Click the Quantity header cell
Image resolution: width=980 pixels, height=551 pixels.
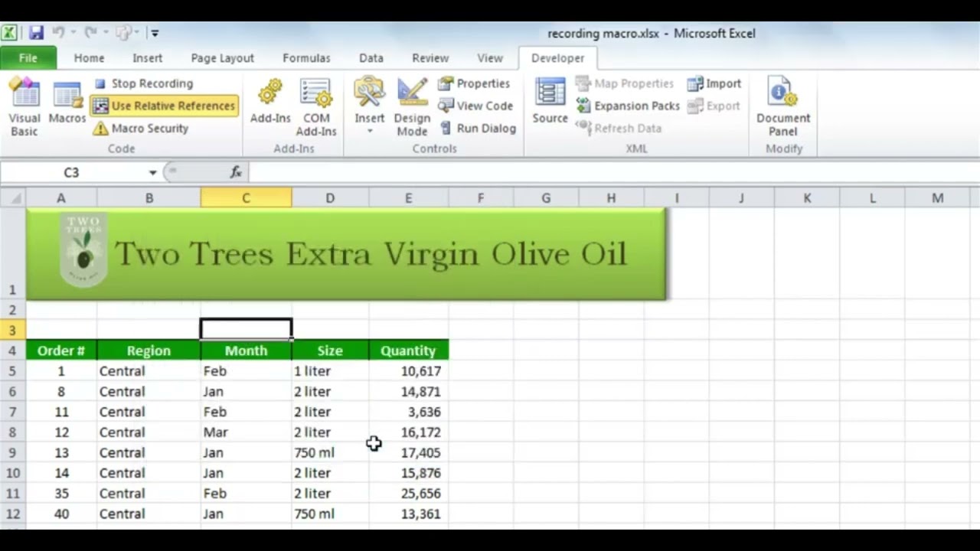(x=408, y=350)
